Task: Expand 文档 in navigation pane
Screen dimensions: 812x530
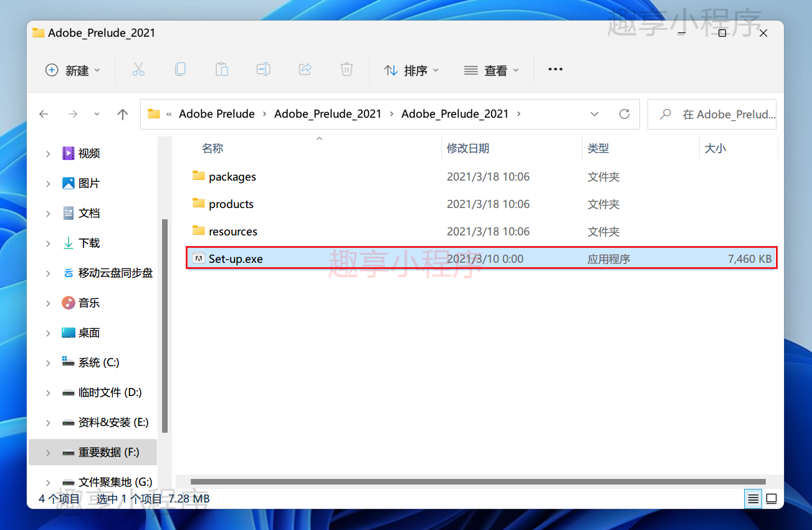Action: coord(48,214)
